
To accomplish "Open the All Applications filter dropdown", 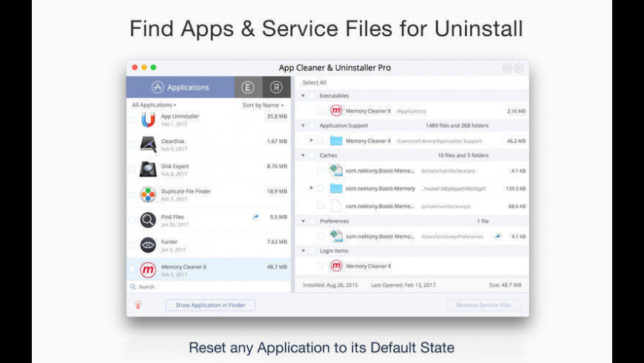I will (154, 105).
